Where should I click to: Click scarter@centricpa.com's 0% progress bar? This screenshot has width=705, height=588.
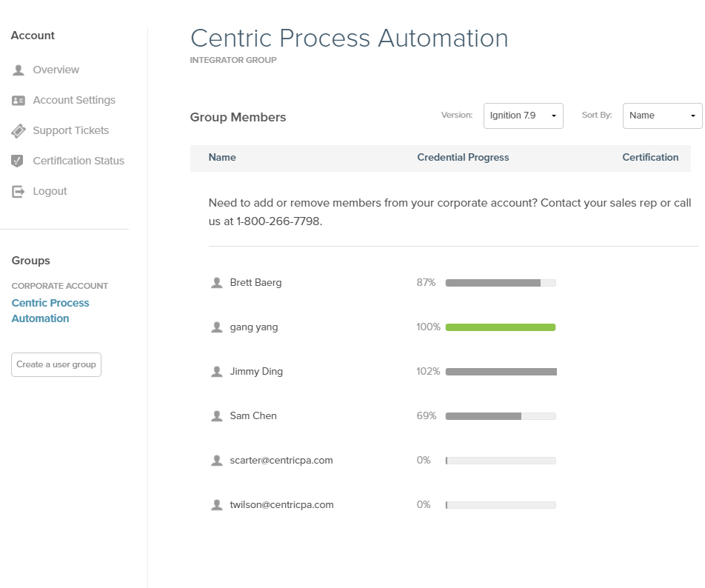click(501, 461)
